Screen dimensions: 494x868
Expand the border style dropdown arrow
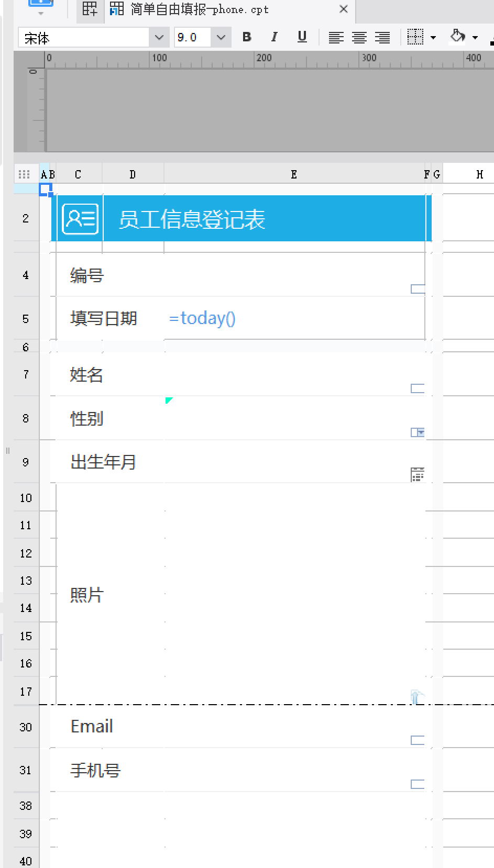433,38
